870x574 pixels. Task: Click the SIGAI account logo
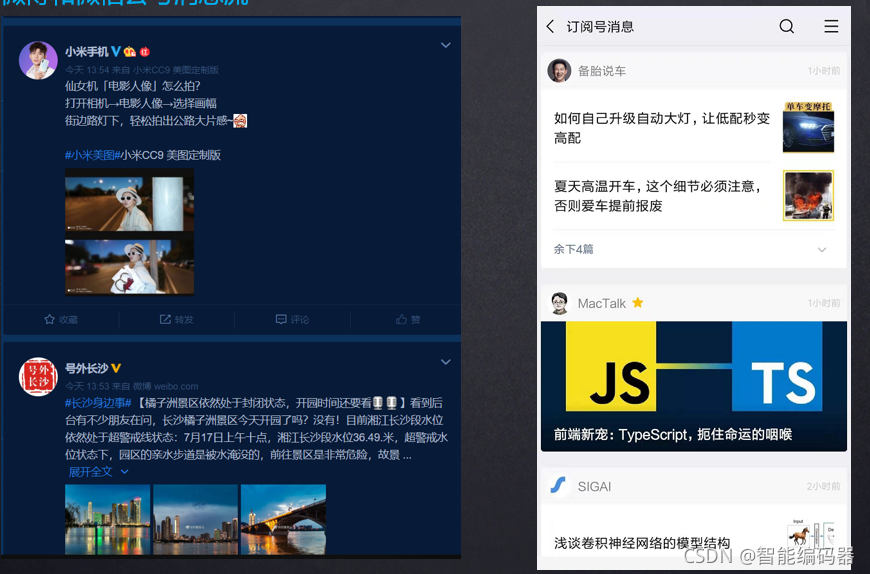[559, 486]
